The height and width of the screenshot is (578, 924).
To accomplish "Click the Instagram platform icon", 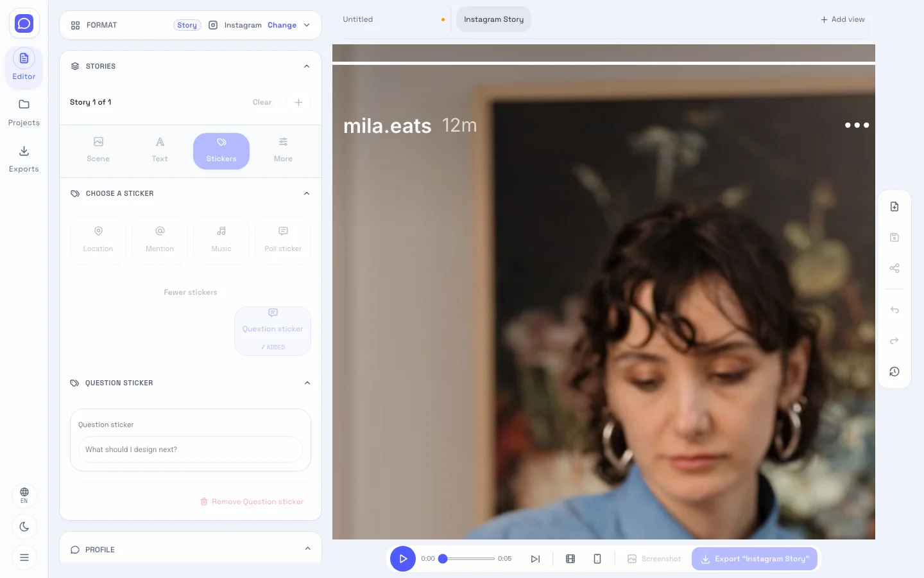I will coord(213,25).
